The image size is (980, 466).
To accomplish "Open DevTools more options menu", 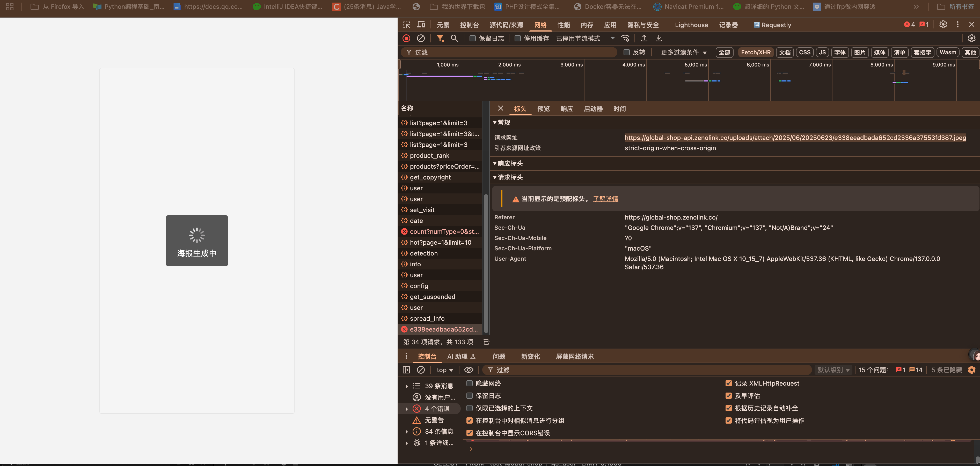I will pyautogui.click(x=957, y=25).
